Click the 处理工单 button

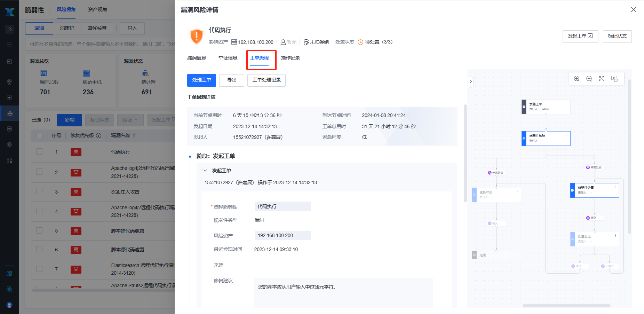[201, 80]
